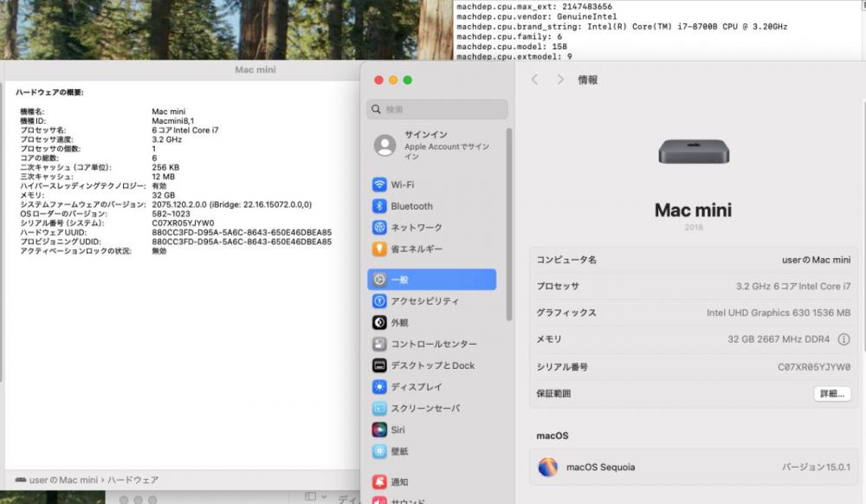Screen dimensions: 866x504
Task: Select コントロールセンター in settings sidebar
Action: [x=432, y=344]
